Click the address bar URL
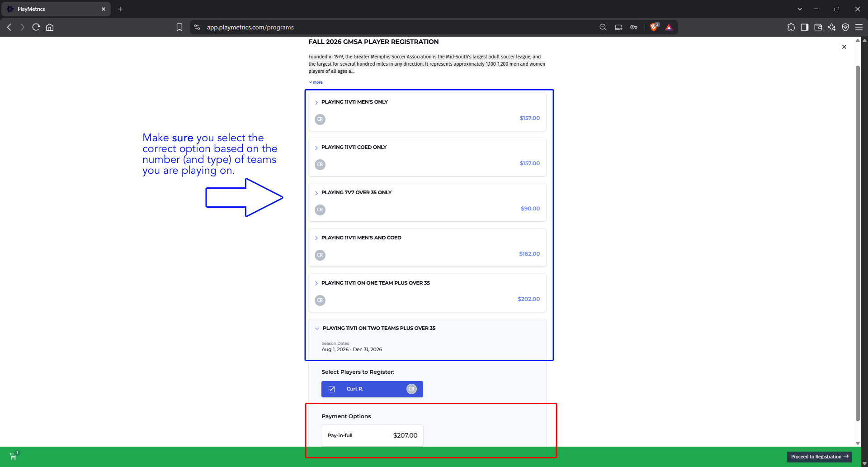This screenshot has height=467, width=868. tap(250, 27)
